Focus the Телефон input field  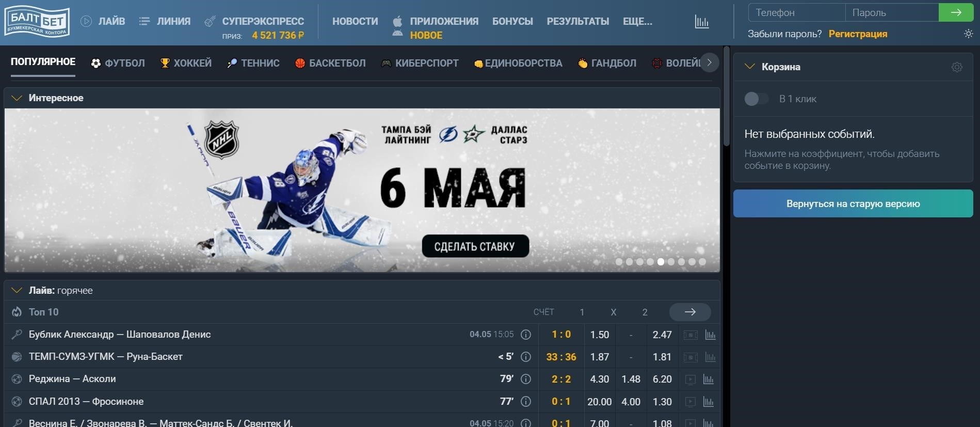[x=797, y=12]
